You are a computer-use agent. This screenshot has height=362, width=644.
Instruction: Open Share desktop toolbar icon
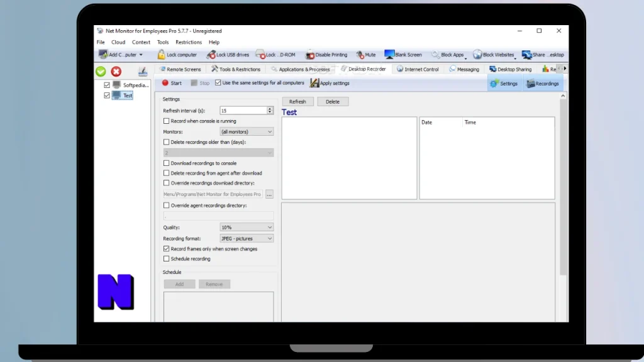(526, 55)
